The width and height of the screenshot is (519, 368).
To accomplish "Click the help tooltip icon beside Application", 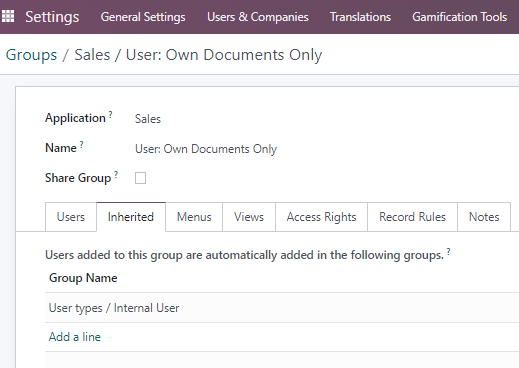I will pos(110,114).
